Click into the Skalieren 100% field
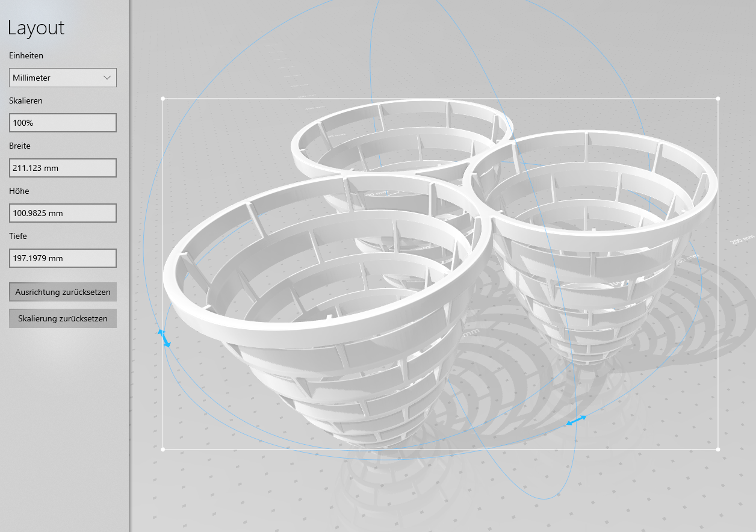The width and height of the screenshot is (756, 532). pos(63,122)
